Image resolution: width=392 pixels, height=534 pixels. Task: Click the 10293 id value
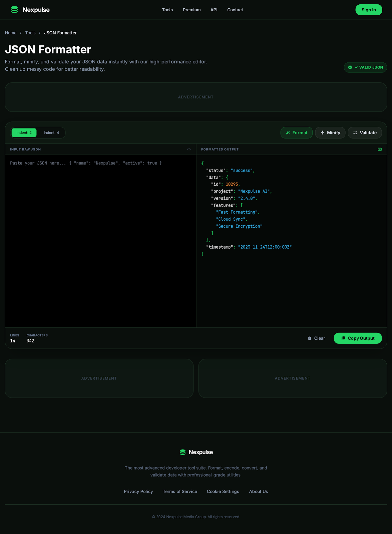(x=232, y=184)
